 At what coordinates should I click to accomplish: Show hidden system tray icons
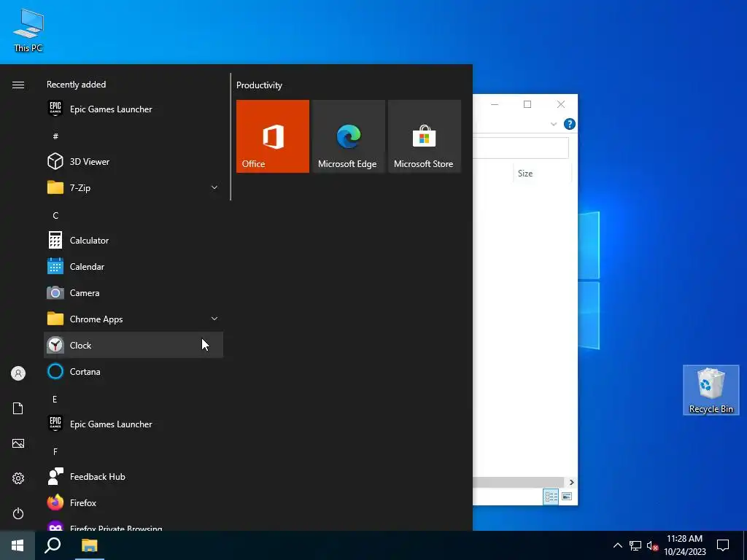(x=617, y=545)
